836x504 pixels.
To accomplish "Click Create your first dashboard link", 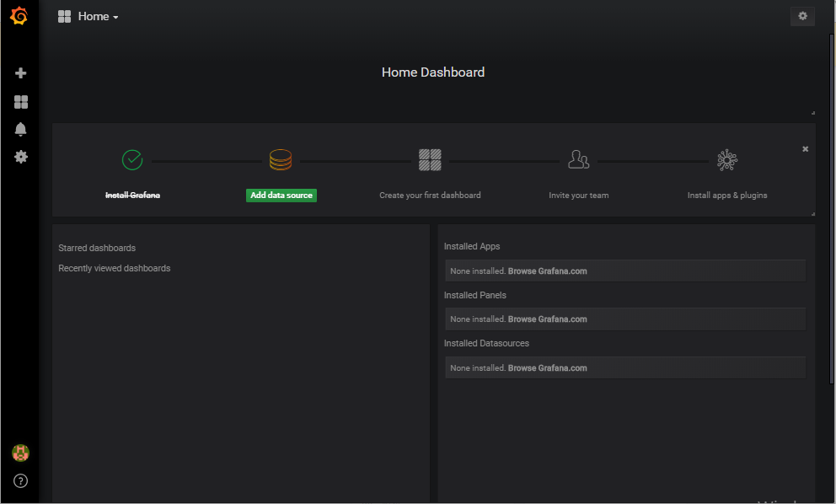I will tap(430, 196).
